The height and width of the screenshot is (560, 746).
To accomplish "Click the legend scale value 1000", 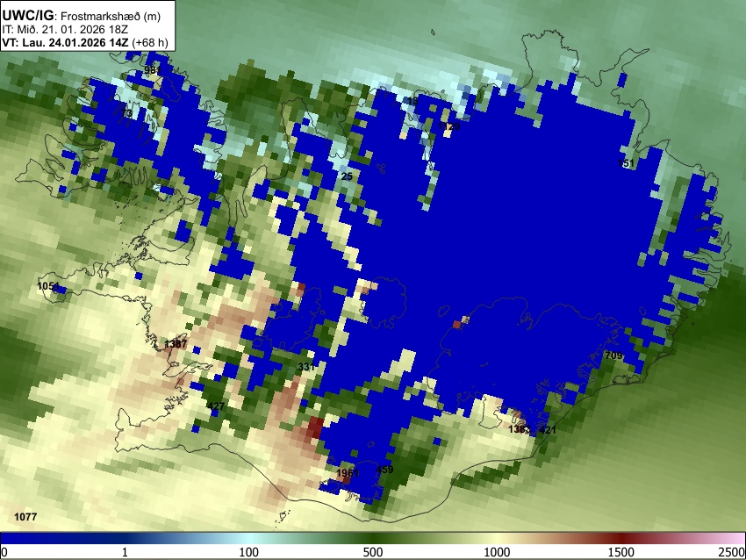I will pos(497,552).
